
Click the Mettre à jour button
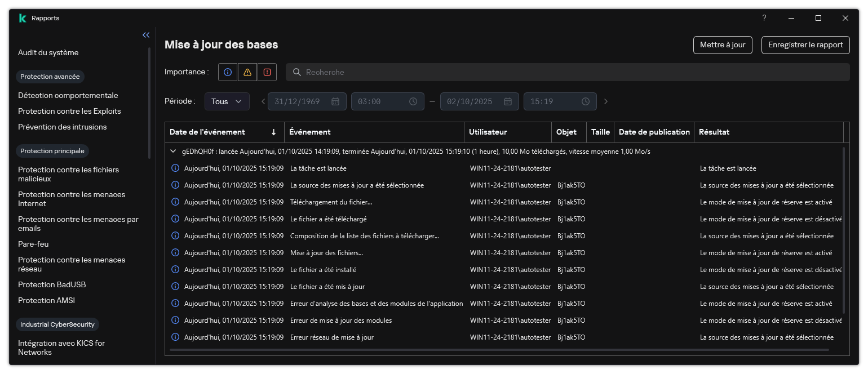pyautogui.click(x=722, y=45)
